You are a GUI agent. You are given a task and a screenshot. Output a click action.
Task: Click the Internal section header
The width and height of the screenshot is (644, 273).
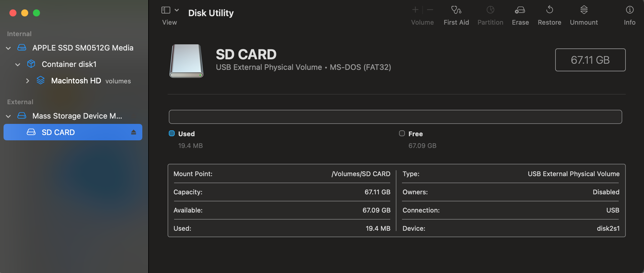[19, 34]
